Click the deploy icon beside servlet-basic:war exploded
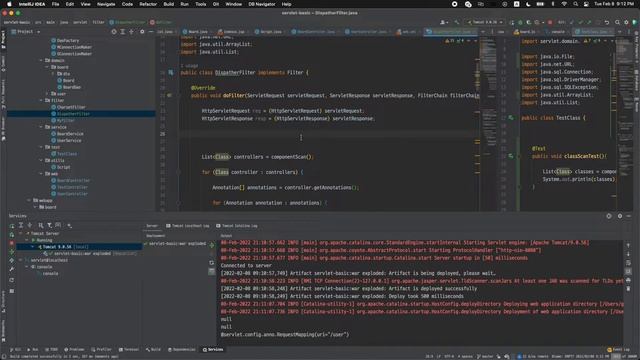This screenshot has width=640, height=360. pos(211,245)
